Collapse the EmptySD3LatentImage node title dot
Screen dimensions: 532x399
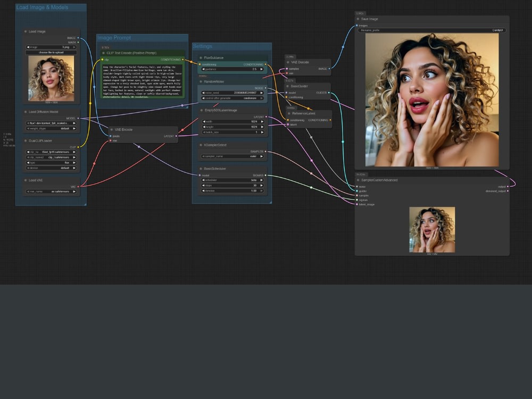click(x=202, y=110)
